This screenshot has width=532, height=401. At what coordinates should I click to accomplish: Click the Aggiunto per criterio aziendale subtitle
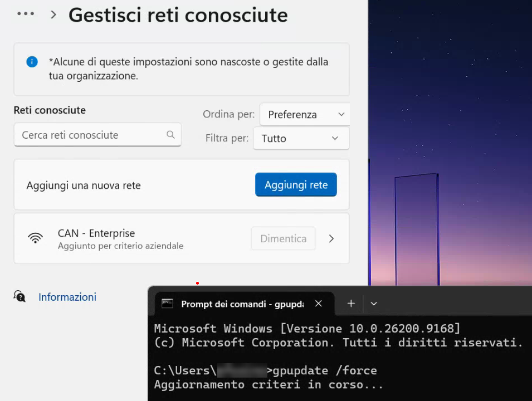[120, 246]
